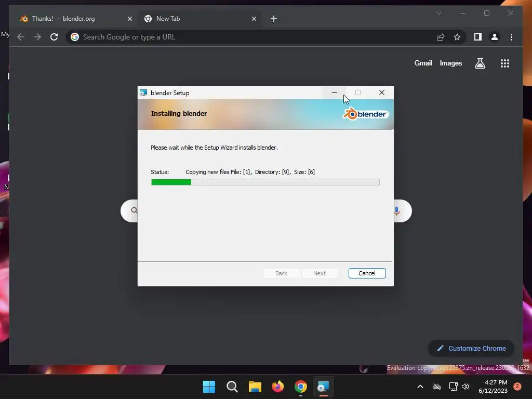This screenshot has width=532, height=399.
Task: Click blender Setup title bar installer icon
Action: pyautogui.click(x=143, y=92)
